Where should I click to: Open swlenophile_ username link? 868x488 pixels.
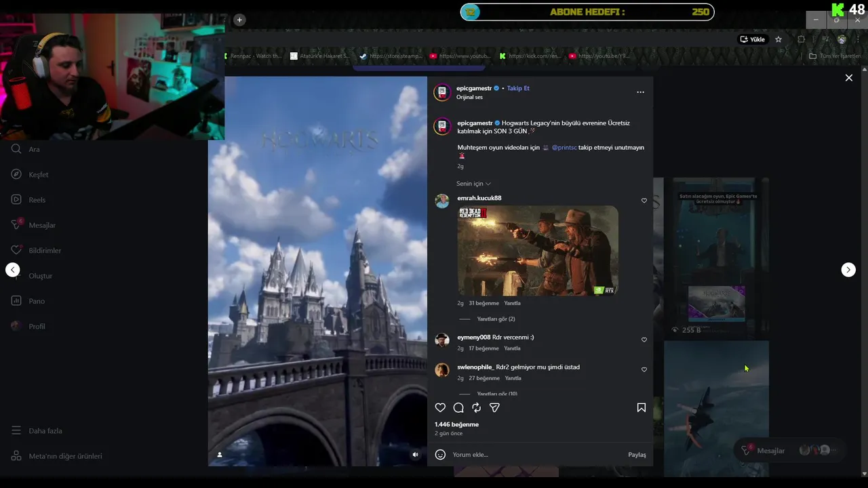[x=475, y=367]
